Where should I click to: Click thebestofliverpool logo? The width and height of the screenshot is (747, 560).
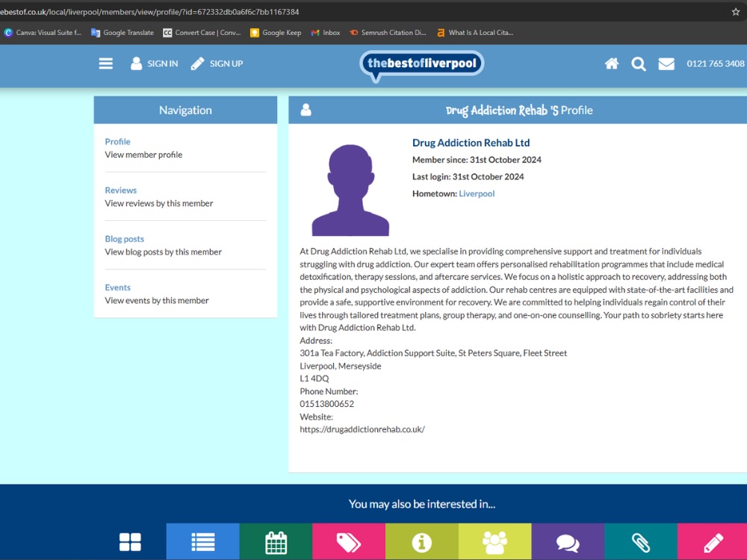pos(422,65)
